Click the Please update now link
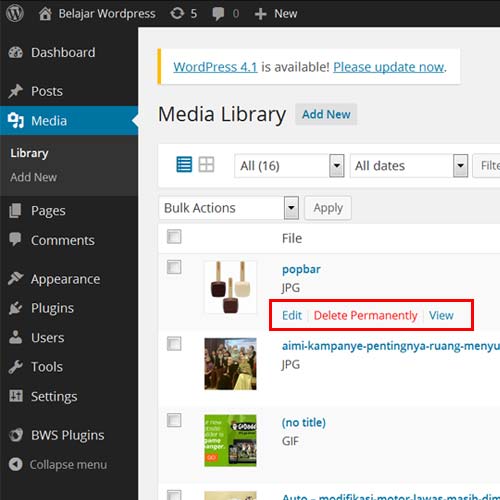 coord(389,67)
